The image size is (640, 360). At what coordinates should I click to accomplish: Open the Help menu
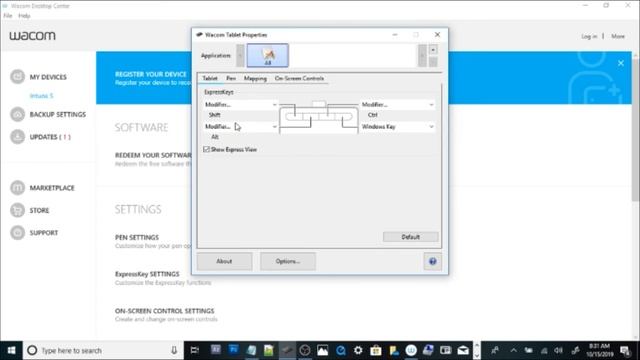(24, 16)
